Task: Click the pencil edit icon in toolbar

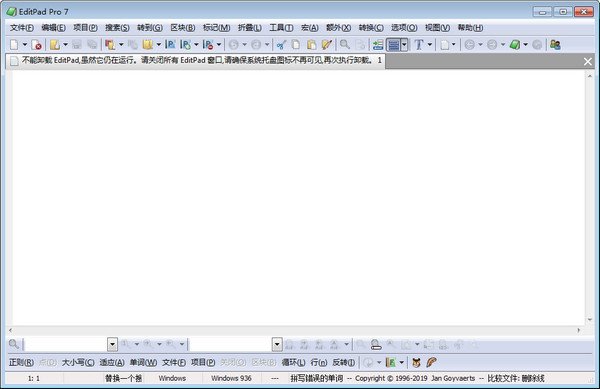Action: 326,45
